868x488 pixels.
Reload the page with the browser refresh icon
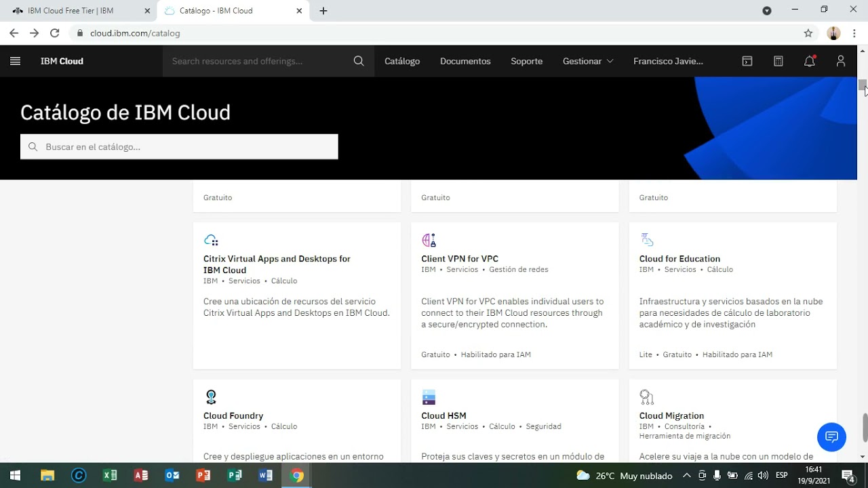pos(55,33)
